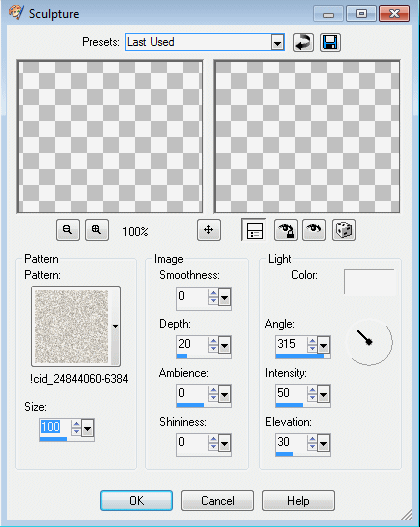This screenshot has width=420, height=527.
Task: Click the Size spinner arrows
Action: click(76, 428)
